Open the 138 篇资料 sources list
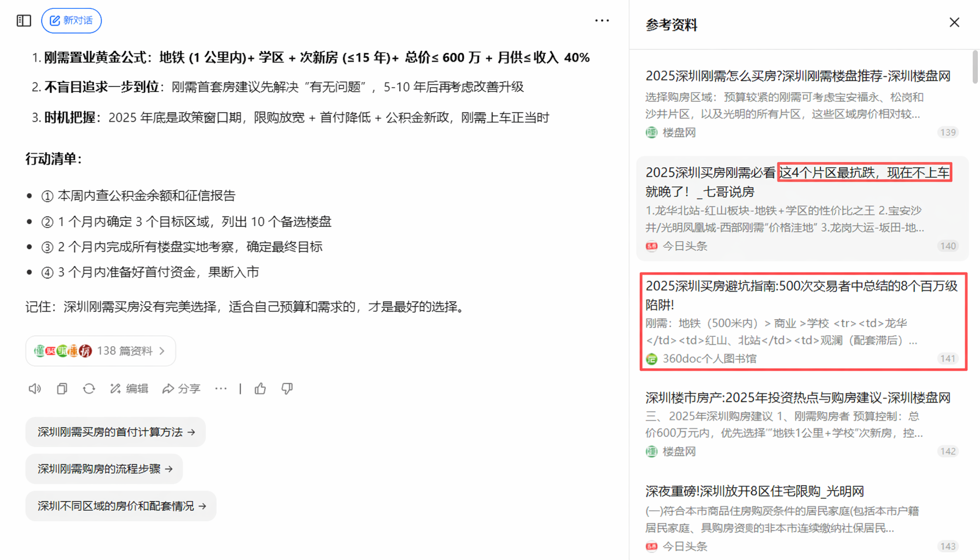980x560 pixels. point(101,351)
